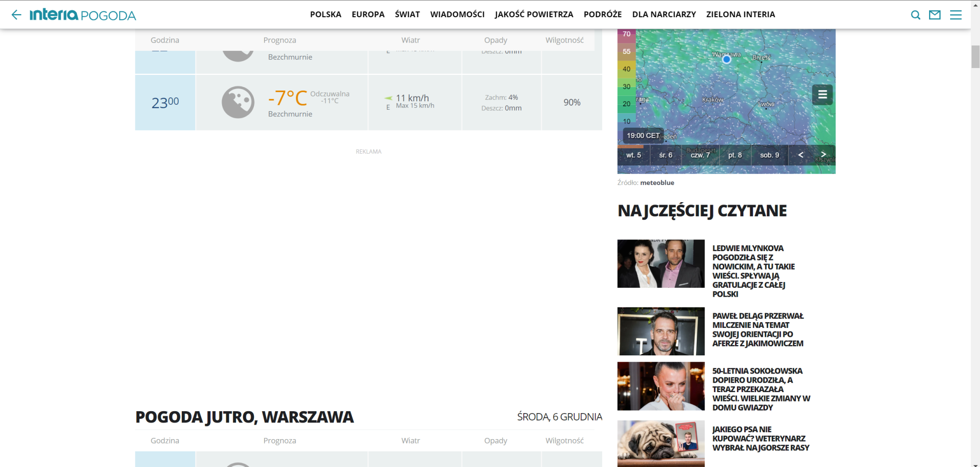Open Poczta via the envelope icon
Viewport: 980px width, 467px height.
click(x=935, y=14)
